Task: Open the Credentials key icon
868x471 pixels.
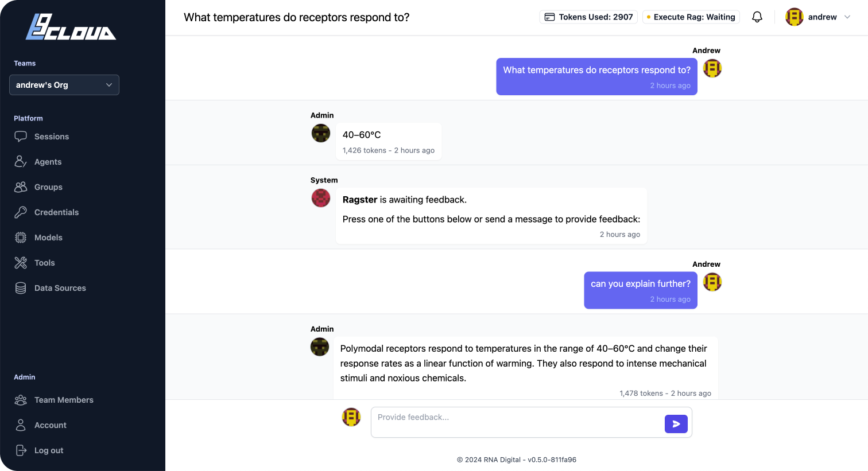Action: click(21, 212)
